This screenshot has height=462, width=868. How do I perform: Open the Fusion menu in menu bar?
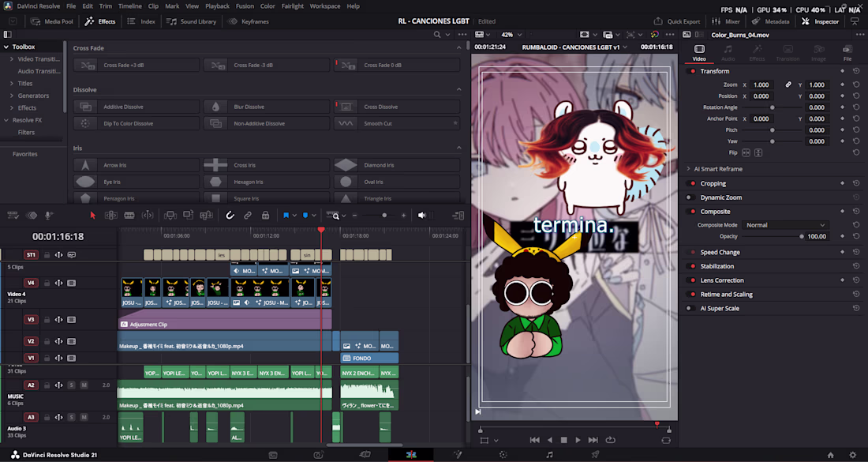coord(245,6)
